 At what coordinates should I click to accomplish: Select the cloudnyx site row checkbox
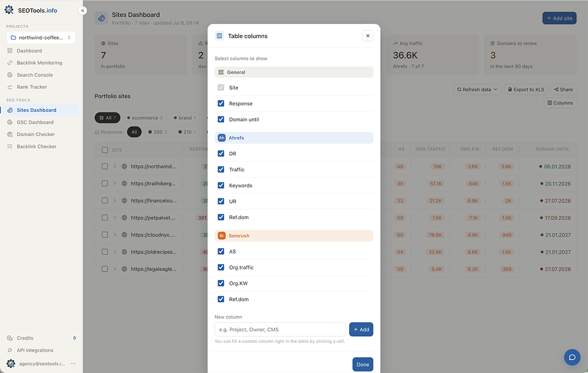tap(105, 235)
